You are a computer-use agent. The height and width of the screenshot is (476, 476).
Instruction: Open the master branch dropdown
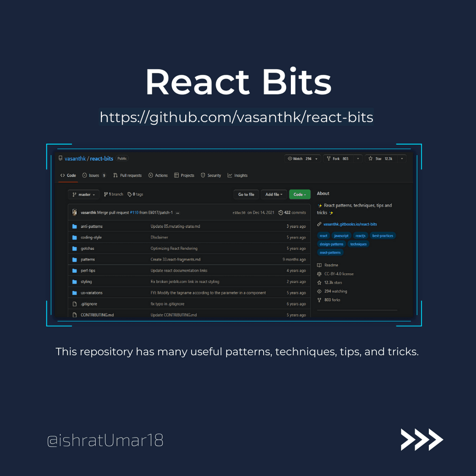tap(84, 195)
